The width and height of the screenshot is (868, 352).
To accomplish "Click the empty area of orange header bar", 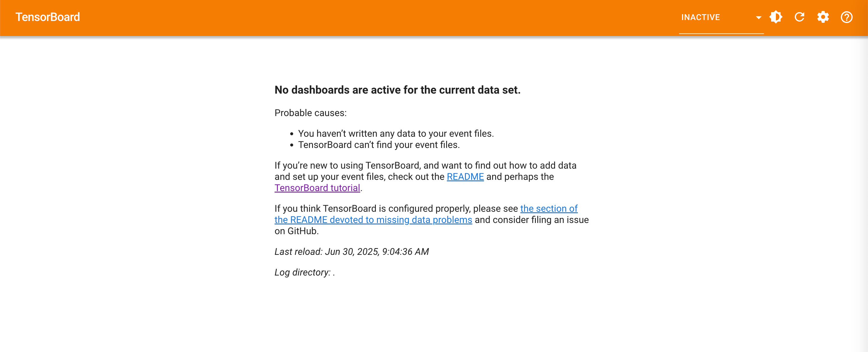I will pos(371,17).
